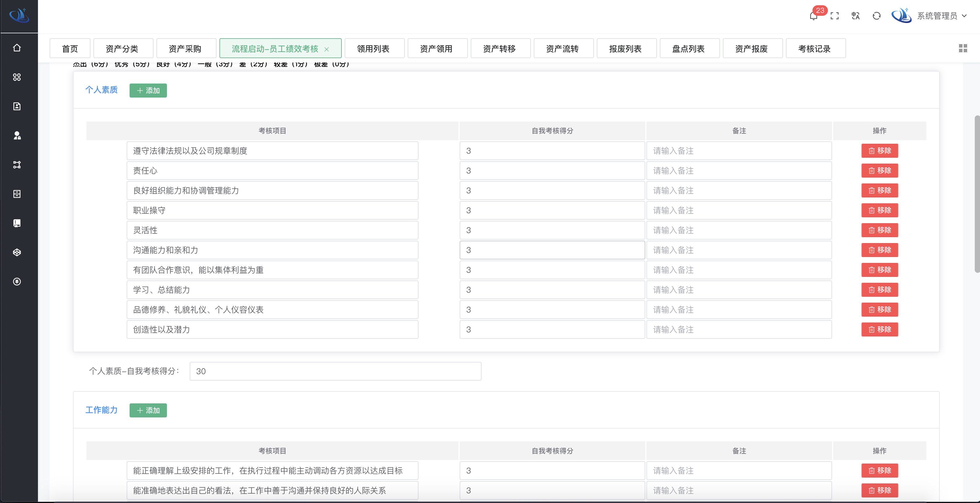Switch to the 首页 tab
The width and height of the screenshot is (980, 503).
coord(70,48)
